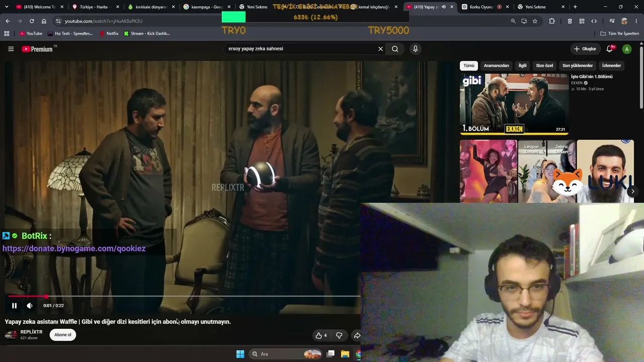Like the video with thumbs up
This screenshot has width=644, height=362.
pyautogui.click(x=320, y=335)
